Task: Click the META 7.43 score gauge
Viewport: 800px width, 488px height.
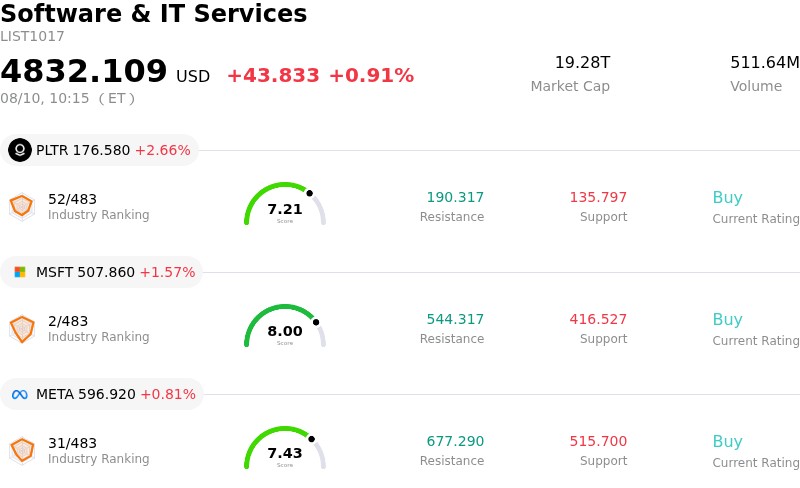Action: (x=285, y=448)
